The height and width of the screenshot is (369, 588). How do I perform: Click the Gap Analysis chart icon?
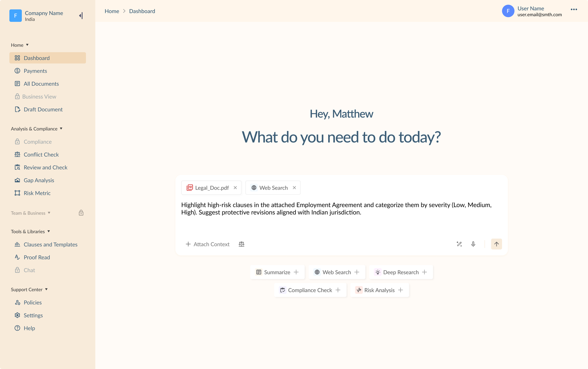(17, 180)
